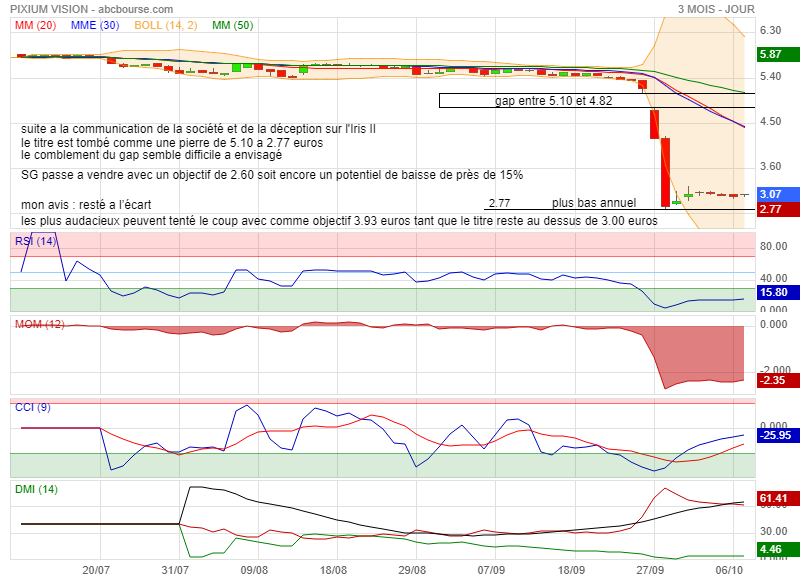Click the "plus bas annuel" annotation
This screenshot has width=800, height=580.
(594, 203)
